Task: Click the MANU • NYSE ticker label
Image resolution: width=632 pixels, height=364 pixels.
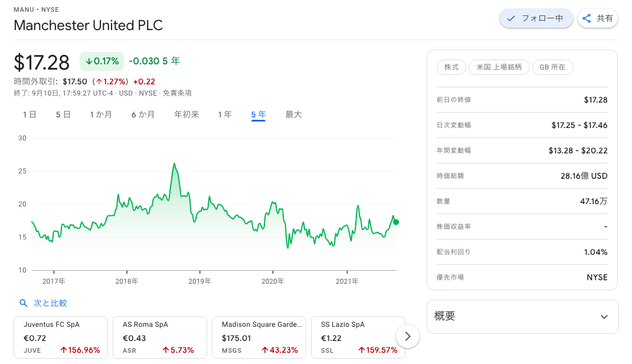Action: tap(36, 9)
